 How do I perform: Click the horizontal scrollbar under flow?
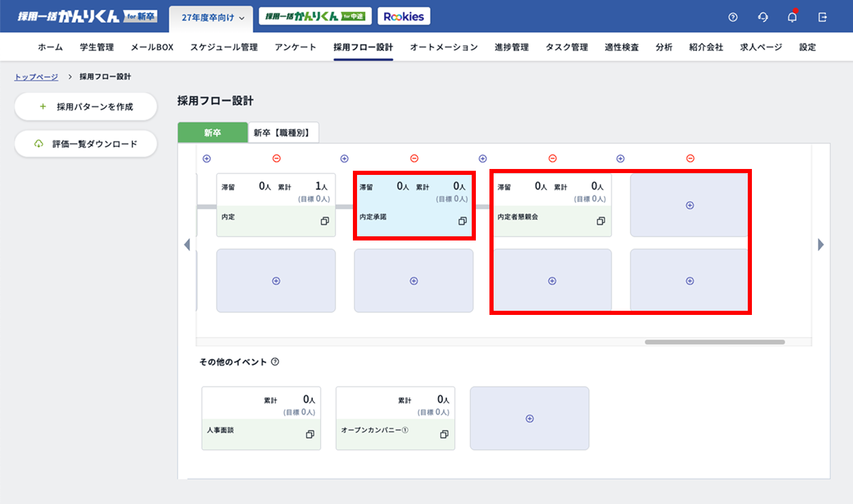714,342
